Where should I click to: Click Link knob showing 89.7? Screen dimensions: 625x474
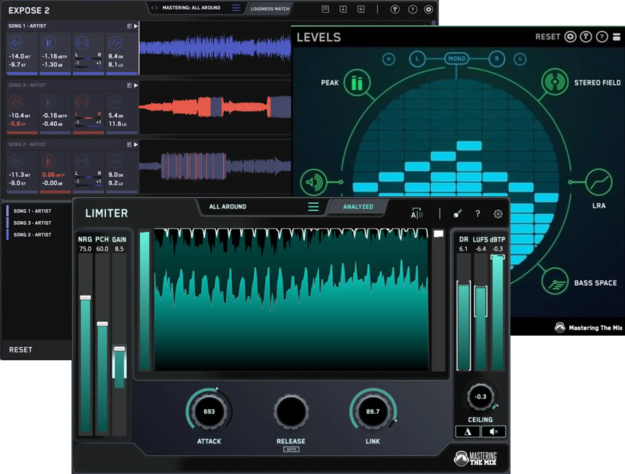click(373, 411)
